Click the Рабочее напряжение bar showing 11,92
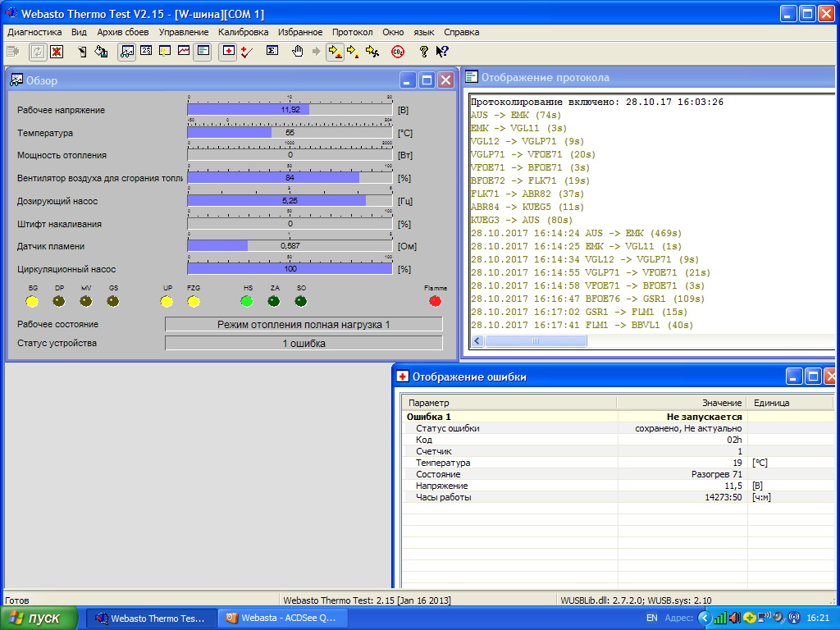 point(290,110)
